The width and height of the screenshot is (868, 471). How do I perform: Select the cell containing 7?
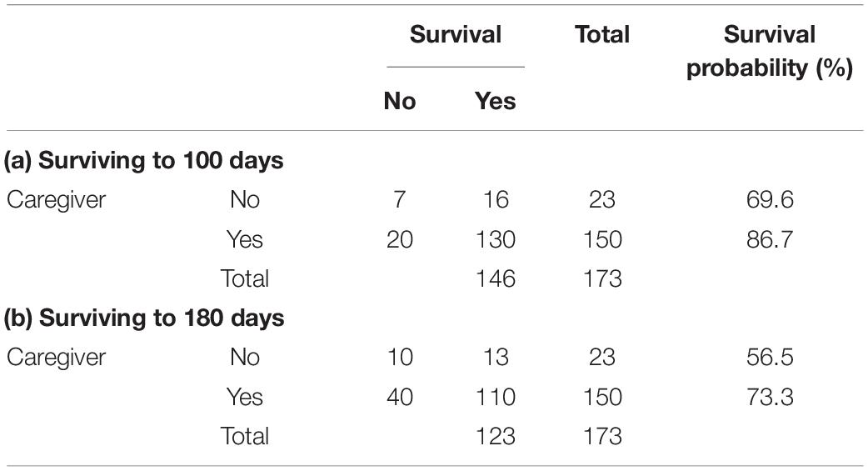(x=400, y=199)
